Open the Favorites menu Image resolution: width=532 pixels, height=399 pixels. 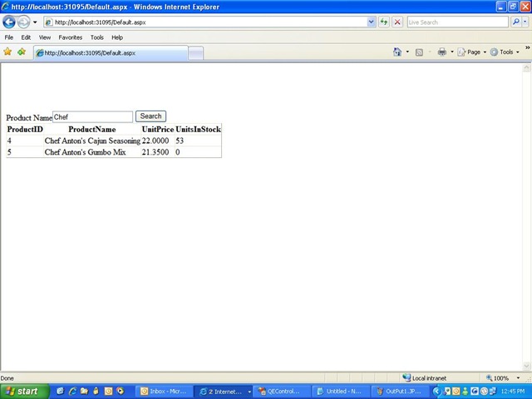[x=70, y=37]
